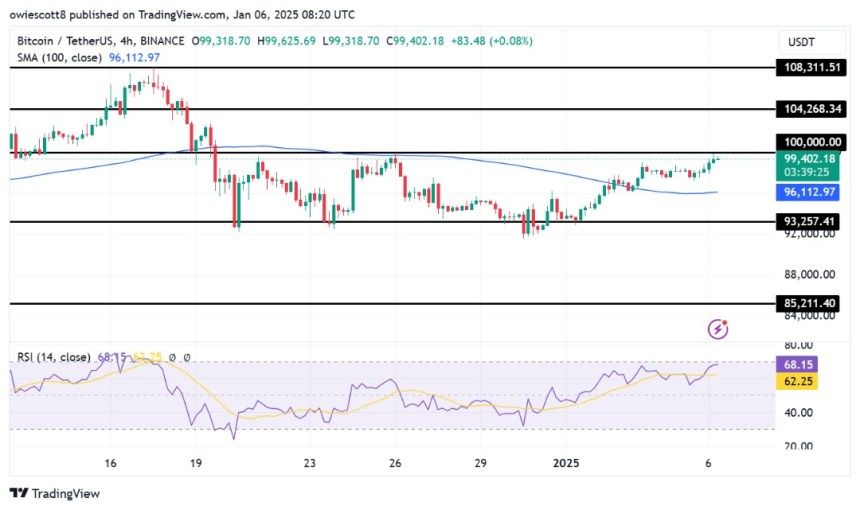Click the close value C99,402.18 in header
860x510 pixels.
click(x=415, y=41)
